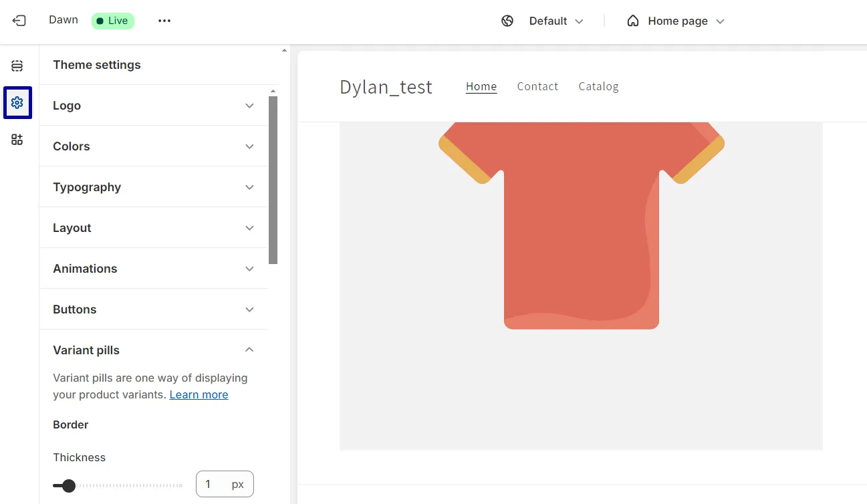Open Contact in store navigation
Viewport: 867px width, 504px height.
click(x=537, y=86)
